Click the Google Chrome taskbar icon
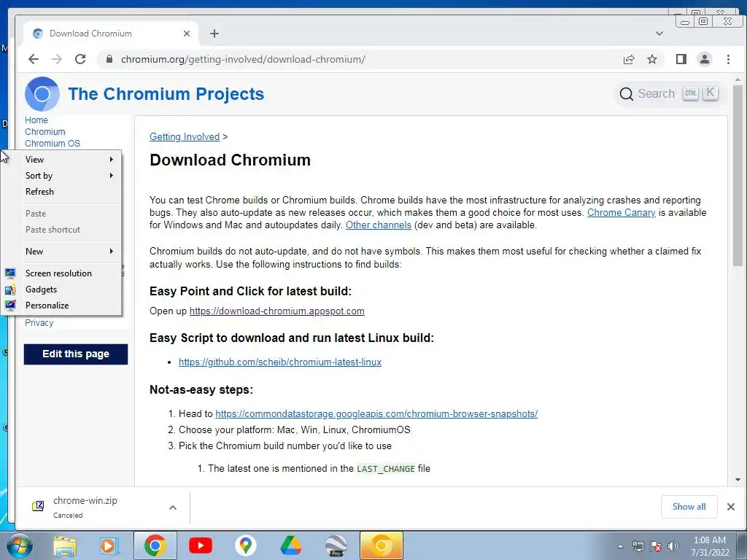747x560 pixels. (x=155, y=545)
